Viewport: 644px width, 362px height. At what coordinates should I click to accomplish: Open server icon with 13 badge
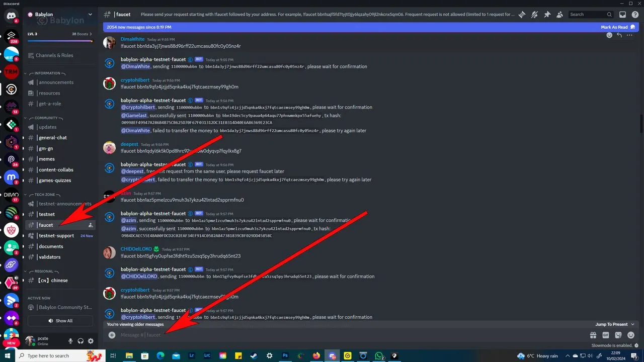(x=11, y=107)
